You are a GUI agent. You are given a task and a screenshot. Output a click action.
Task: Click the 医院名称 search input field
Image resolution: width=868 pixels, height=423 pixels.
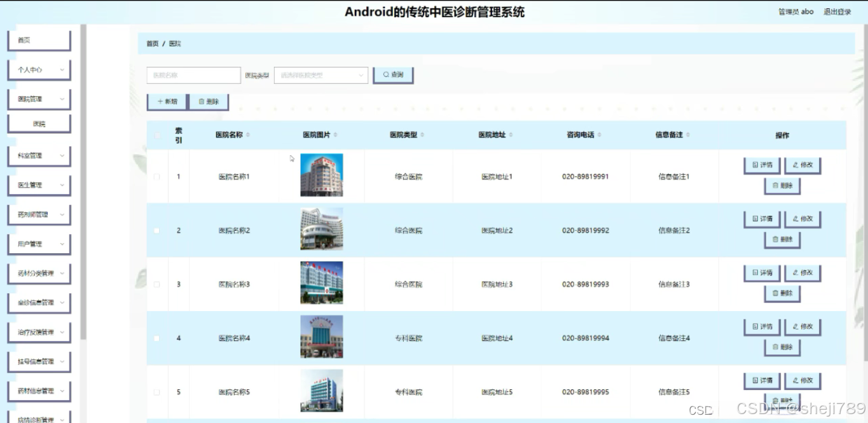193,74
